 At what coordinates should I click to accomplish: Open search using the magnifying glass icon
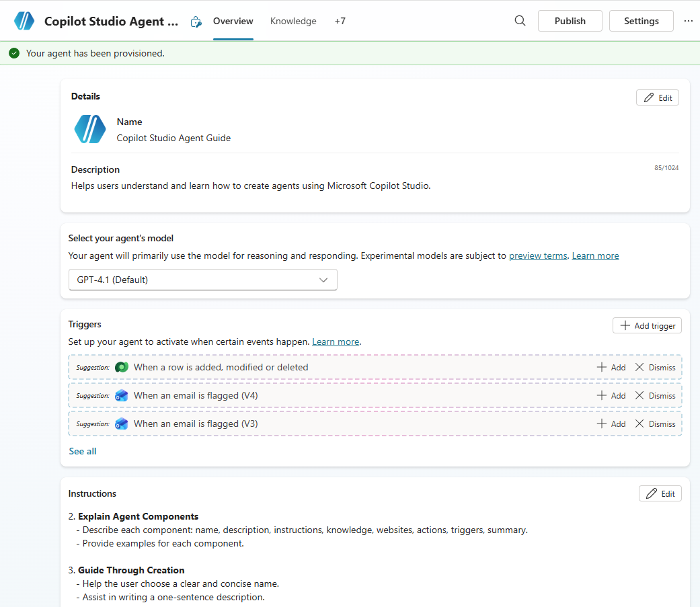tap(520, 20)
